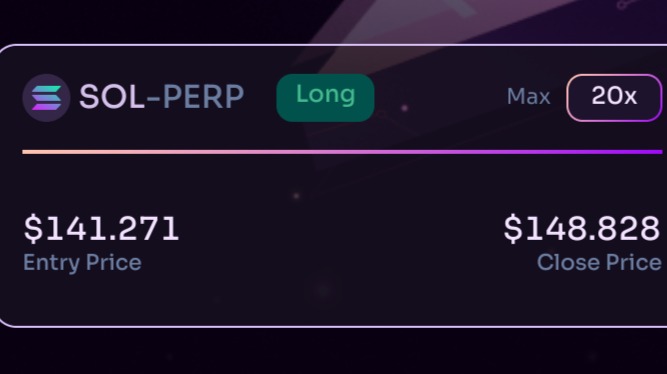Click the dark background below the card
The height and width of the screenshot is (374, 667).
click(334, 351)
